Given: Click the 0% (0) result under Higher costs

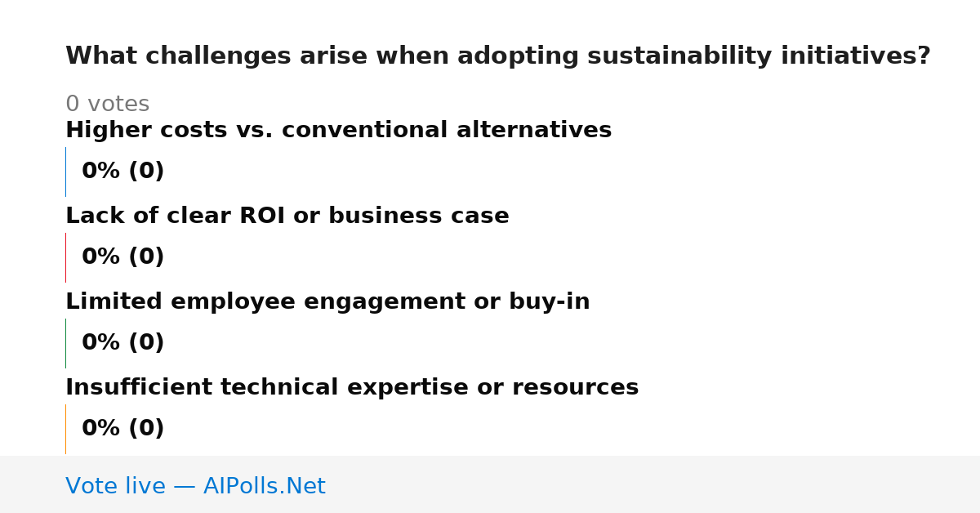Looking at the screenshot, I should point(122,172).
